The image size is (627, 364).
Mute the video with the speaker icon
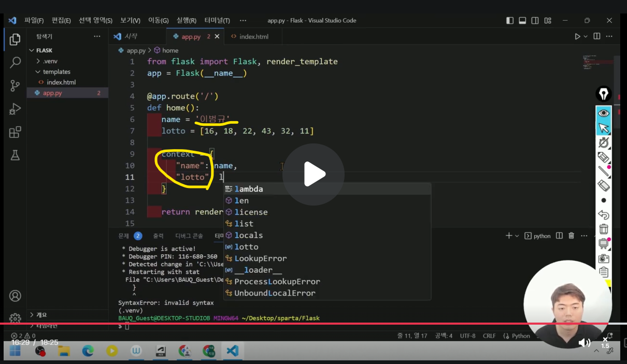coord(584,343)
